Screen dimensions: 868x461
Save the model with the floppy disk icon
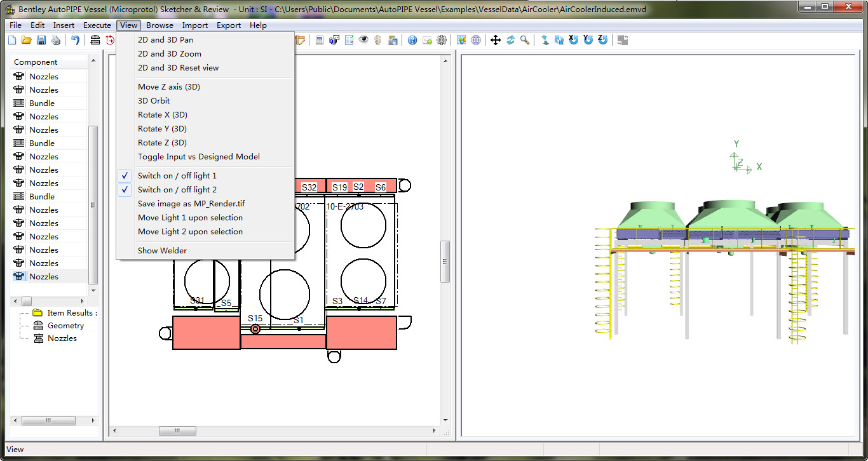pos(41,40)
